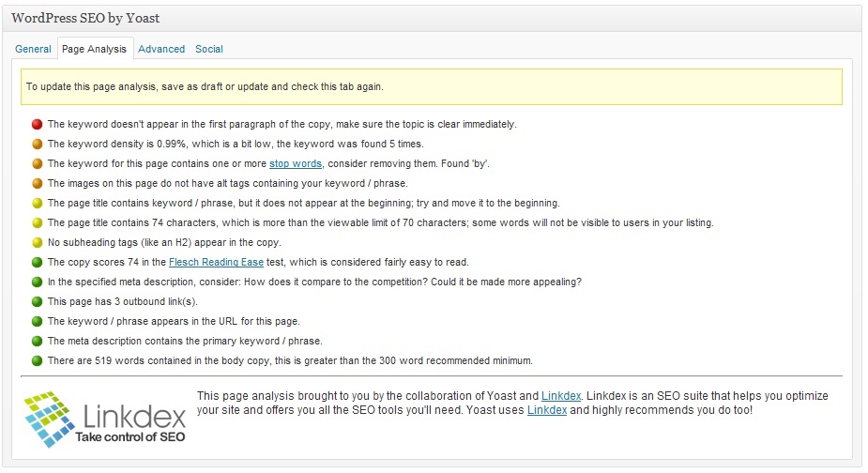The width and height of the screenshot is (868, 473).
Task: Click the yellow bullet for the 74 characters title
Action: pos(38,223)
